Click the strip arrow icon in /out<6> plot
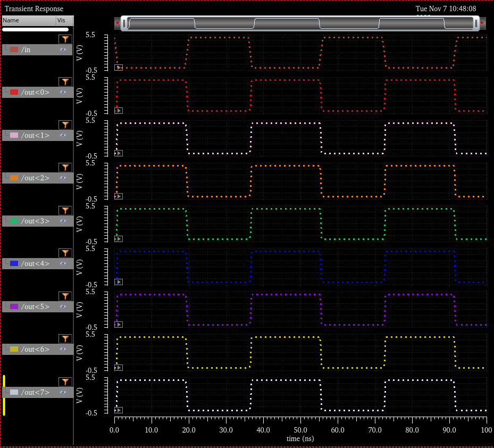The width and height of the screenshot is (494, 448). (119, 367)
